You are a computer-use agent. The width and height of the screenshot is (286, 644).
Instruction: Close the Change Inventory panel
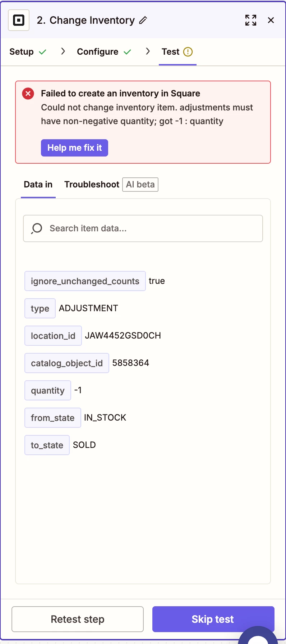tap(271, 20)
